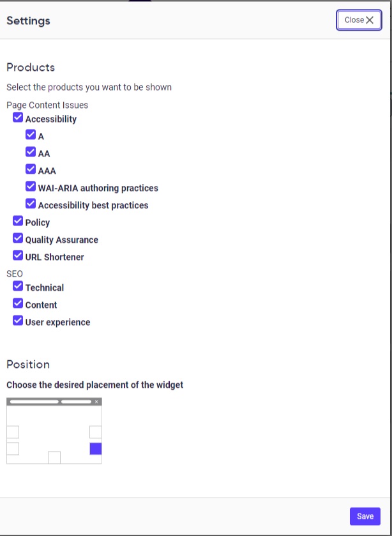392x536 pixels.
Task: Toggle the AA checkbox off
Action: click(x=31, y=151)
